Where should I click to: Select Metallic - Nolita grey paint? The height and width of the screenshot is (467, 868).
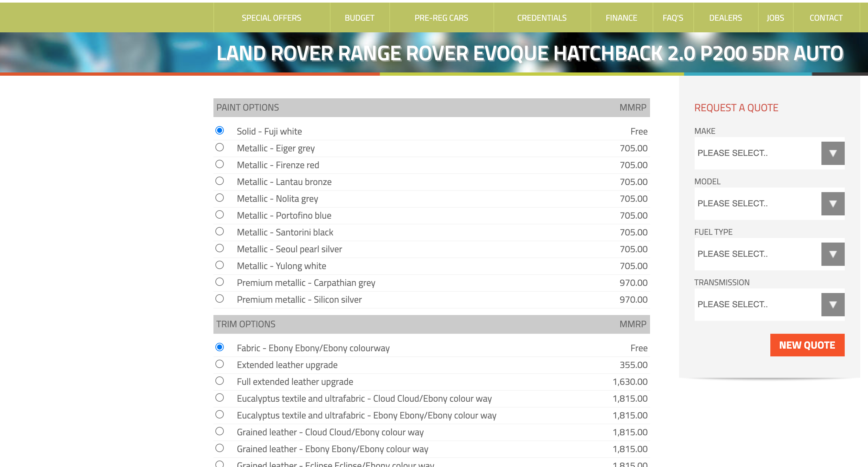coord(219,198)
